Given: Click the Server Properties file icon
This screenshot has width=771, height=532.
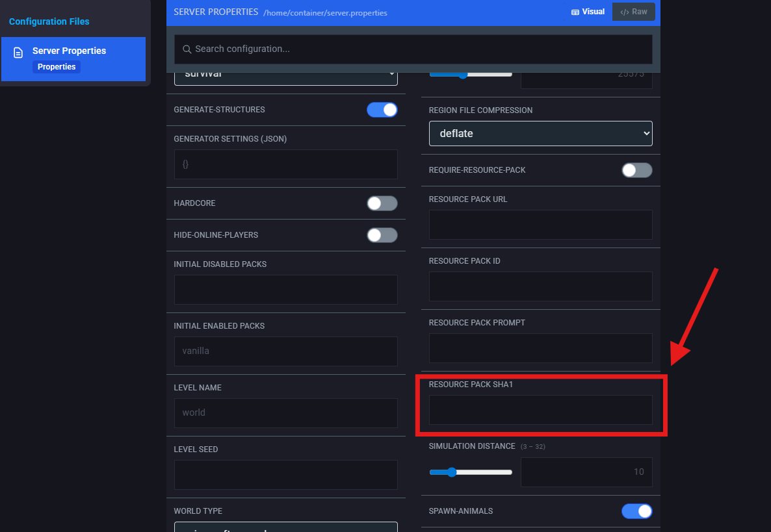Looking at the screenshot, I should (18, 53).
